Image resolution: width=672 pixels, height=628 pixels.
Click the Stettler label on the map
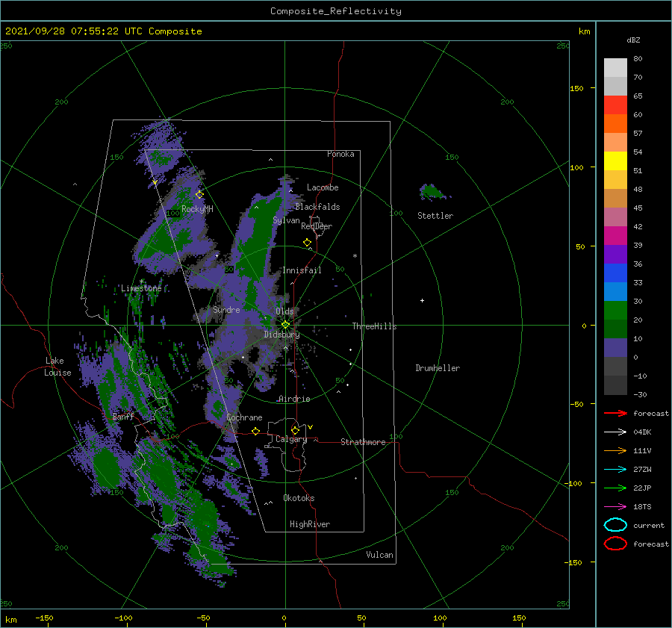tap(435, 216)
